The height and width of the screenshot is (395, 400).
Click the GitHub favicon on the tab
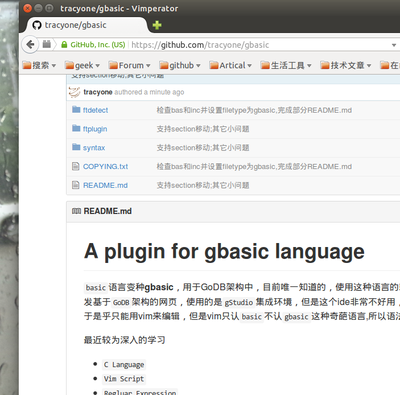point(37,25)
